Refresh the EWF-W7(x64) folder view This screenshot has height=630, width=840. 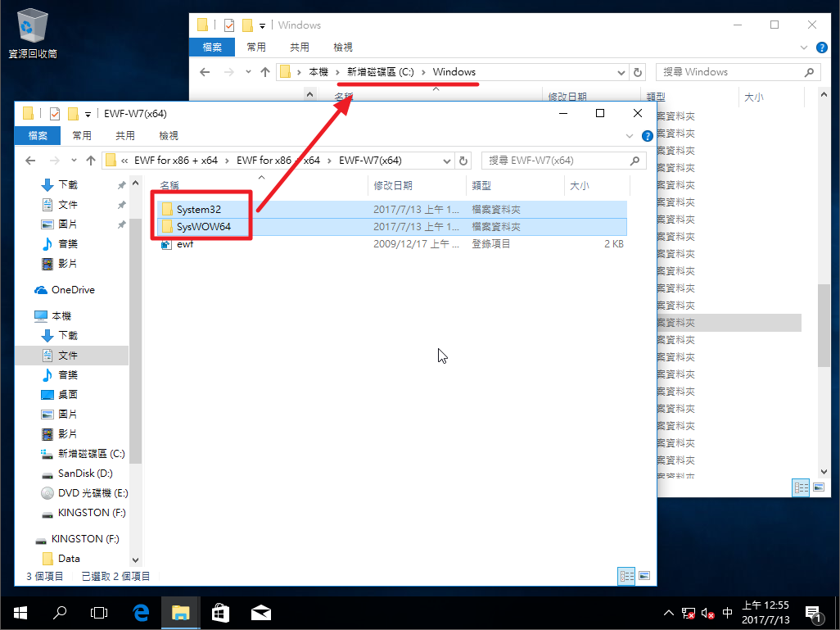[463, 161]
